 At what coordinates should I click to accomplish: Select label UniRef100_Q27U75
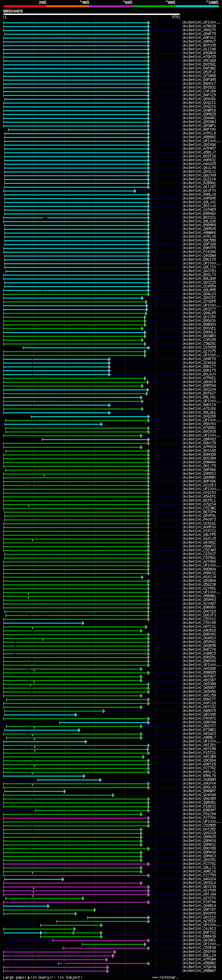(199, 351)
